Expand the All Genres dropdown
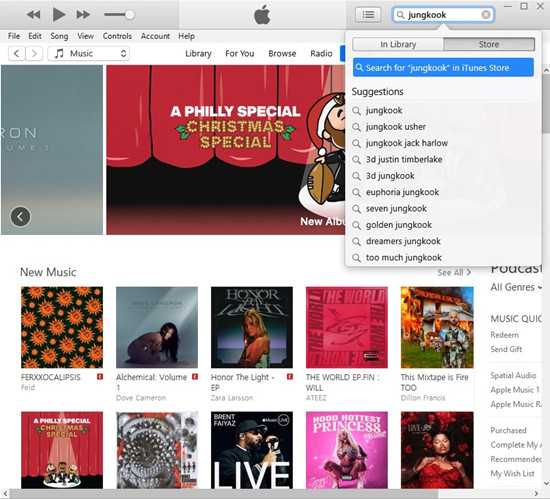 coord(516,287)
